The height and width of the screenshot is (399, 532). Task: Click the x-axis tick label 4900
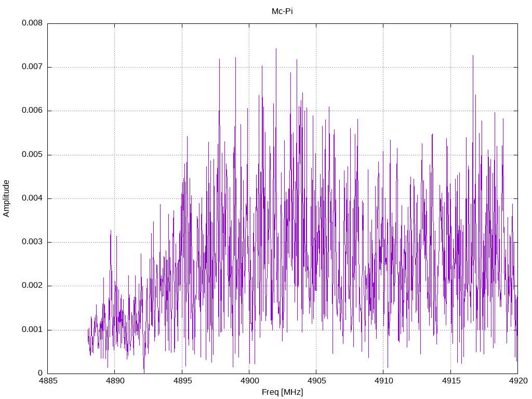pyautogui.click(x=249, y=381)
